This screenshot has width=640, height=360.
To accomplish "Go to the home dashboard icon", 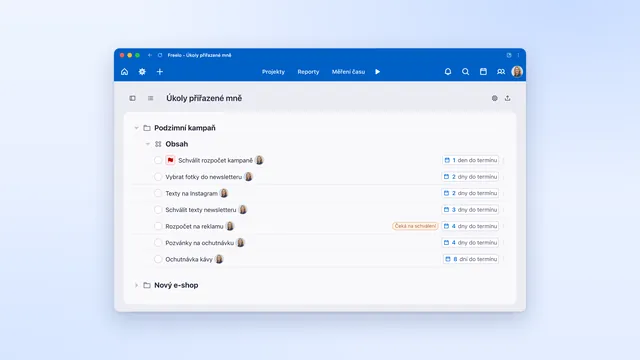I will point(124,72).
